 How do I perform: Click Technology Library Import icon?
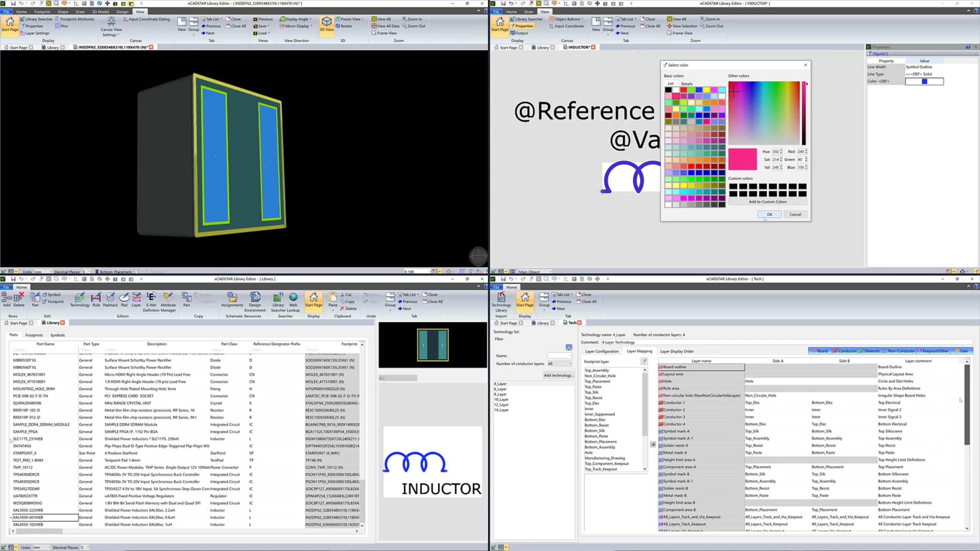click(501, 302)
